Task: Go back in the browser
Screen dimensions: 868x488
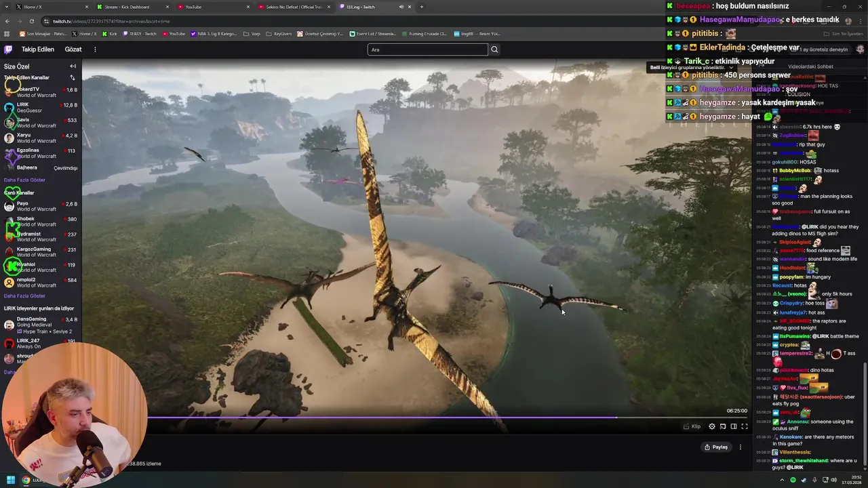Action: (7, 21)
